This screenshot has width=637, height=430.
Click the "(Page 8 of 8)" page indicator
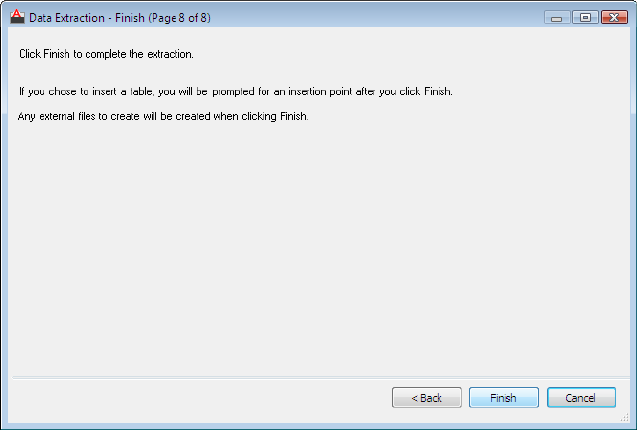pos(178,18)
